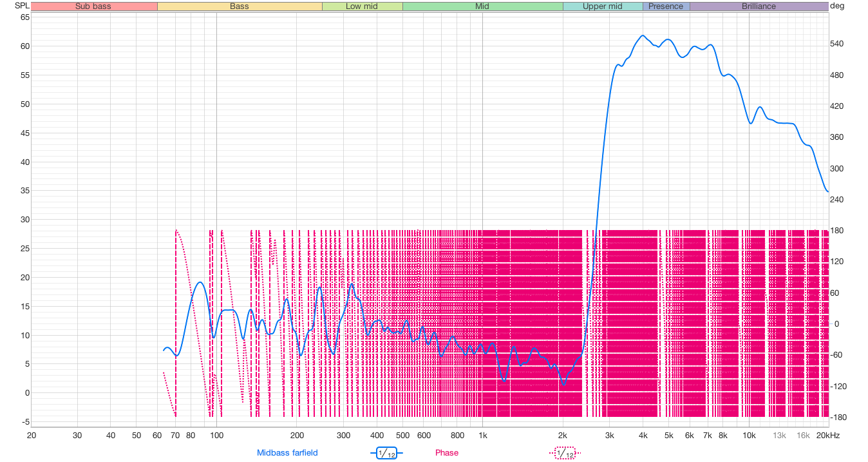Viewport: 868px width, 462px height.
Task: Click the 500 frequency axis label
Action: (x=402, y=436)
